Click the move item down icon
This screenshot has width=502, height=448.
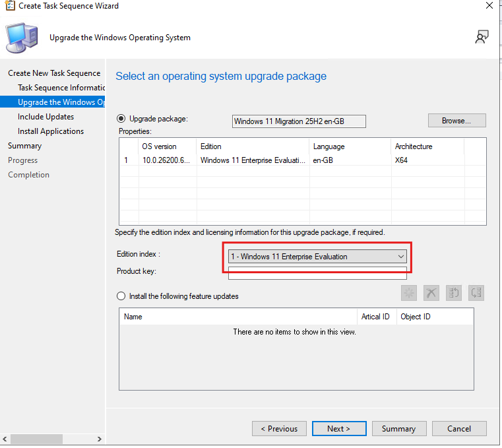[x=476, y=294]
